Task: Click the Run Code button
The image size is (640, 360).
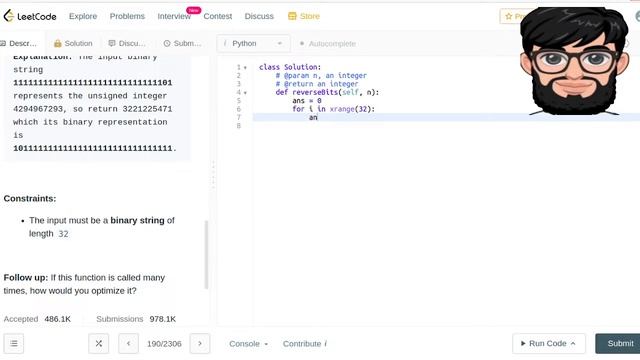Action: (549, 344)
